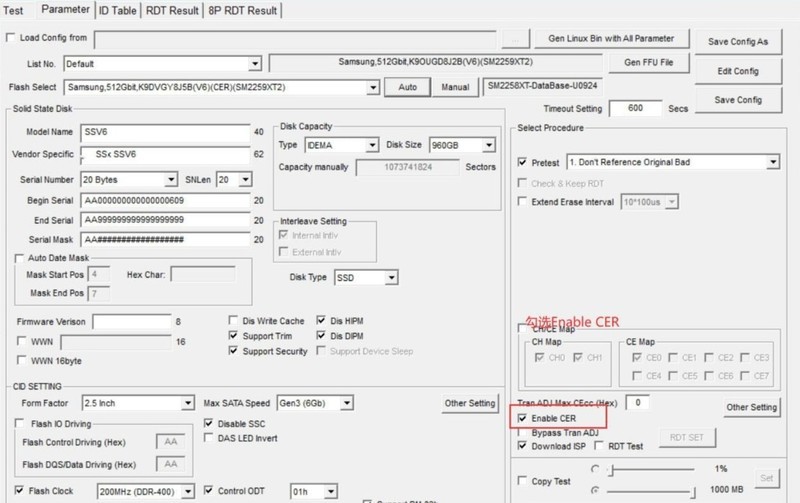
Task: Open the Serial Number bytes dropdown
Action: point(171,180)
